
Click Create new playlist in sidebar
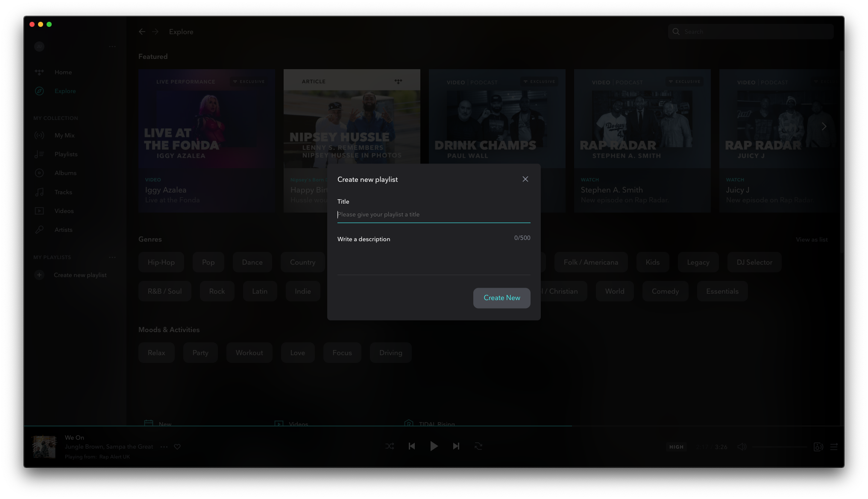80,275
